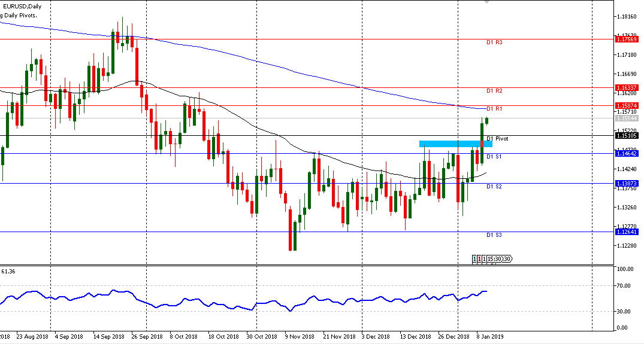This screenshot has width=644, height=344.
Task: Click the D1 S2 support label
Action: 494,187
